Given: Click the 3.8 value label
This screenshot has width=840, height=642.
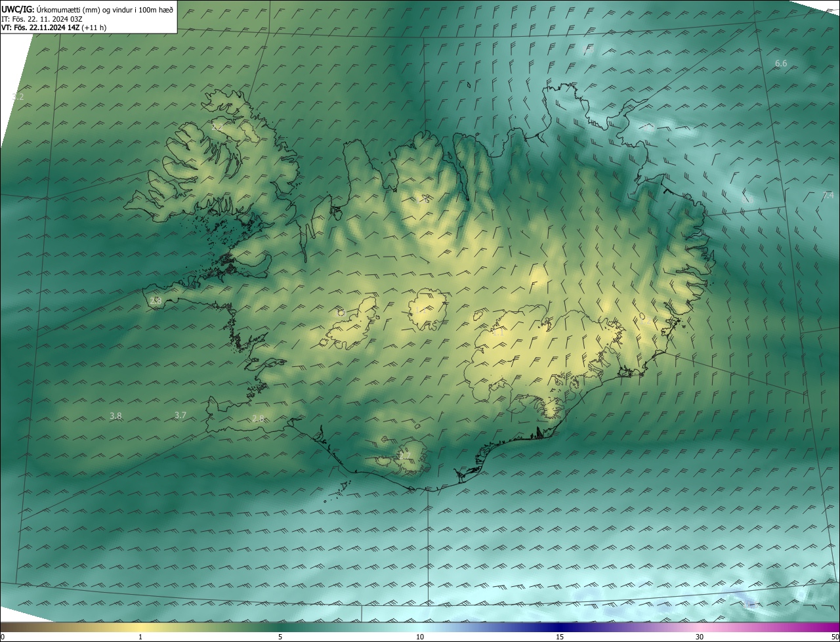Looking at the screenshot, I should tap(115, 416).
